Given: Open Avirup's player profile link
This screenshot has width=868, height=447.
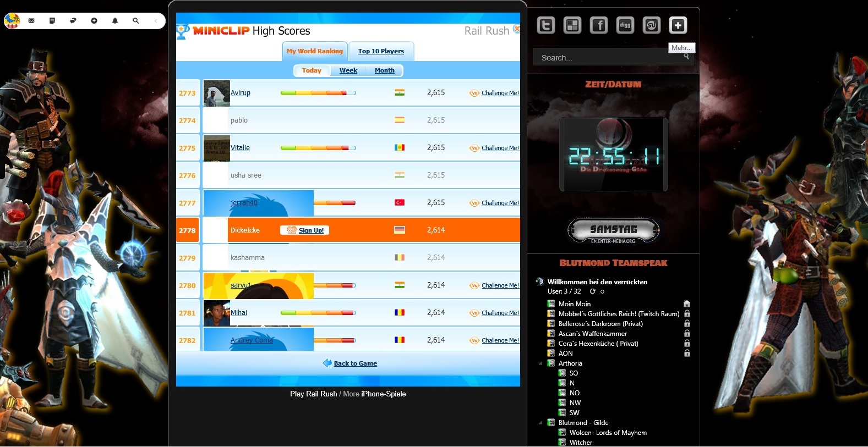Looking at the screenshot, I should click(x=240, y=92).
